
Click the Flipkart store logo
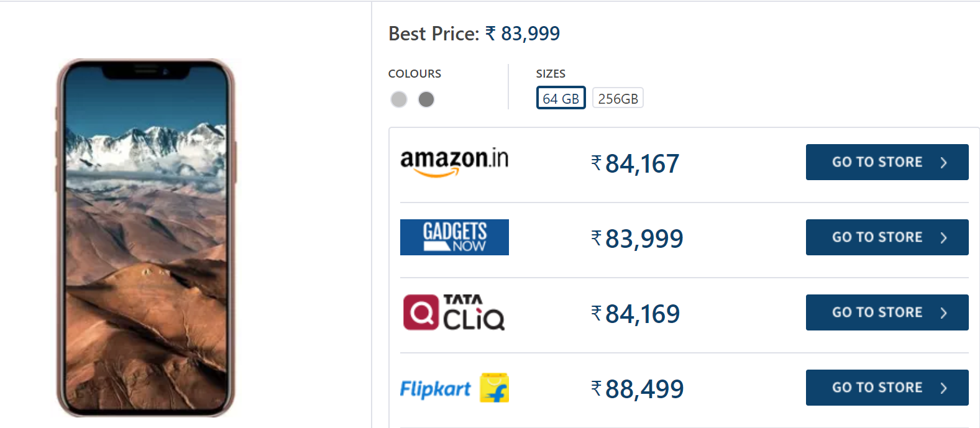[x=436, y=389]
